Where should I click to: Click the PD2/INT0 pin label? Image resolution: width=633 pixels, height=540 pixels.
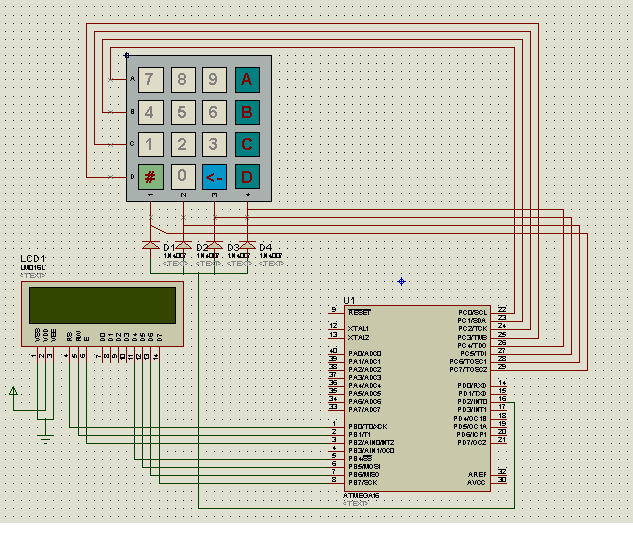(472, 402)
